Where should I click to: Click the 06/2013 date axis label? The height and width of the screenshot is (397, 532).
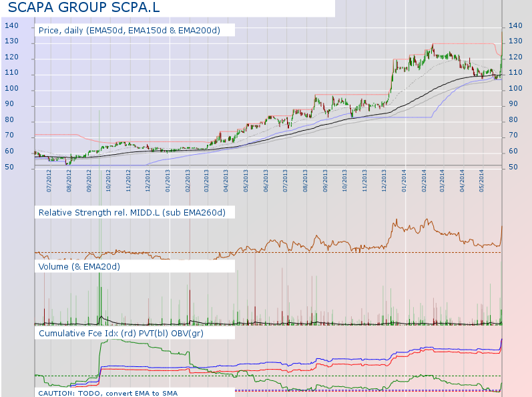(x=265, y=181)
